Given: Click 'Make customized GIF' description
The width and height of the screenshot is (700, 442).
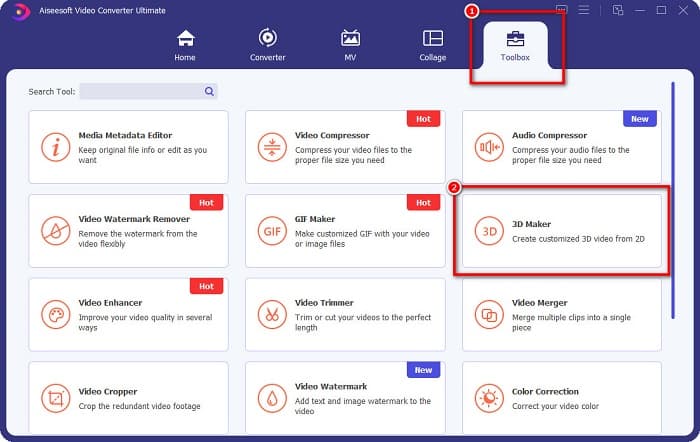Looking at the screenshot, I should point(362,238).
